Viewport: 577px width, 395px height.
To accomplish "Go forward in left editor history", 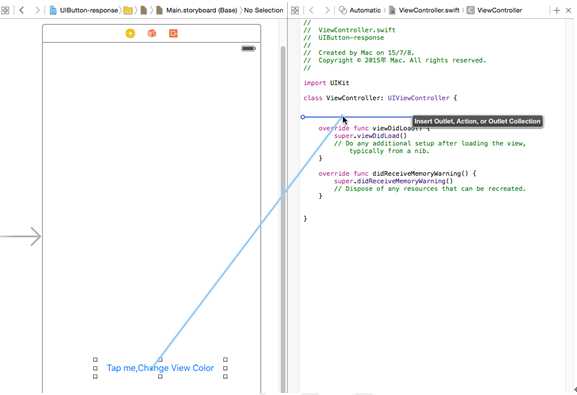I will pos(37,10).
